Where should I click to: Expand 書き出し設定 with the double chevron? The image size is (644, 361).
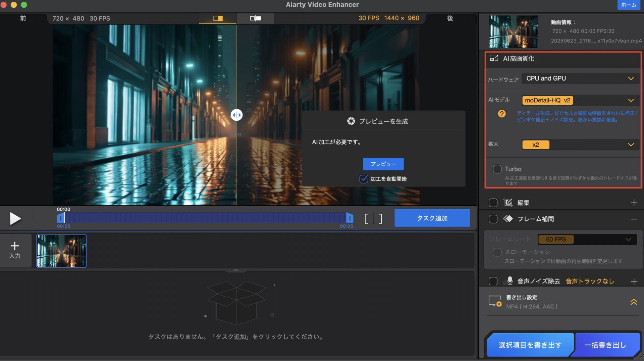tap(634, 302)
